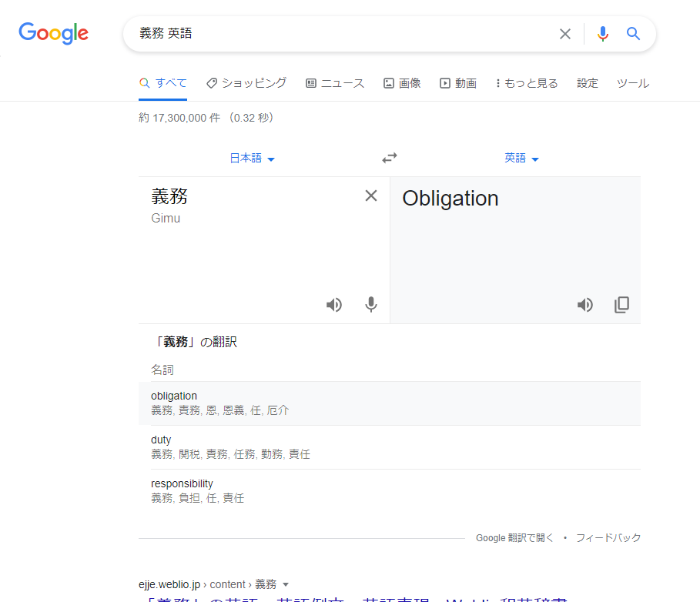700x602 pixels.
Task: Copy the translation with the copy icon
Action: click(x=622, y=305)
